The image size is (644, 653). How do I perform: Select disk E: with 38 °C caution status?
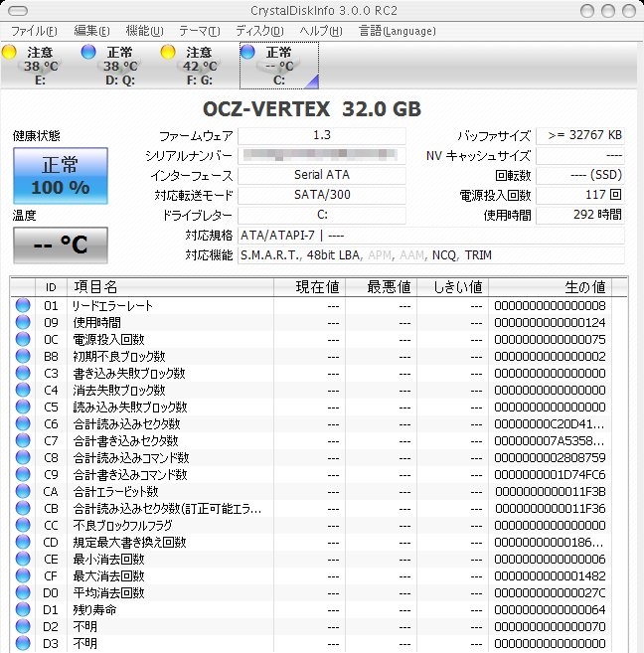(40, 66)
